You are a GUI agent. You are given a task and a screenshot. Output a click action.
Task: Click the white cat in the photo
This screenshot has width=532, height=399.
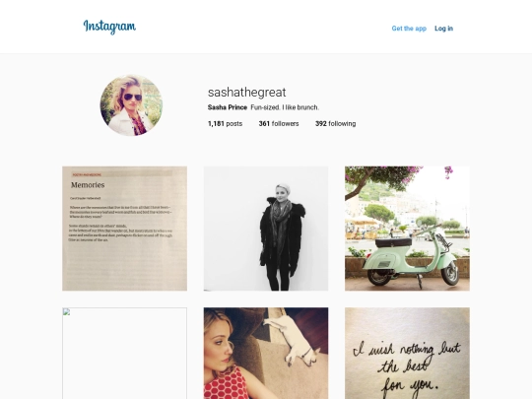pos(294,340)
